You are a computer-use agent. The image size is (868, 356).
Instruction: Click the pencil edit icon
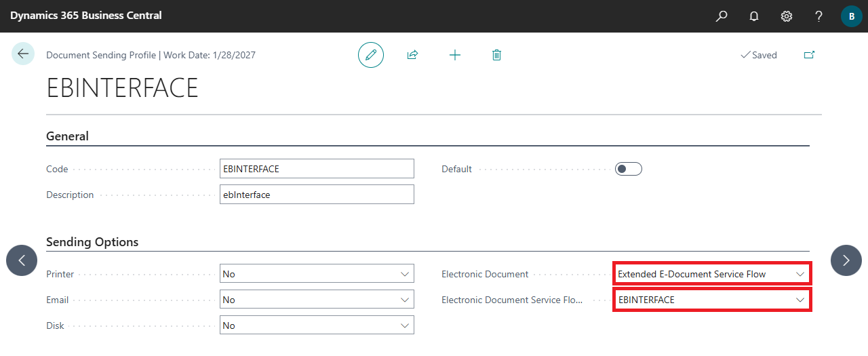[370, 55]
